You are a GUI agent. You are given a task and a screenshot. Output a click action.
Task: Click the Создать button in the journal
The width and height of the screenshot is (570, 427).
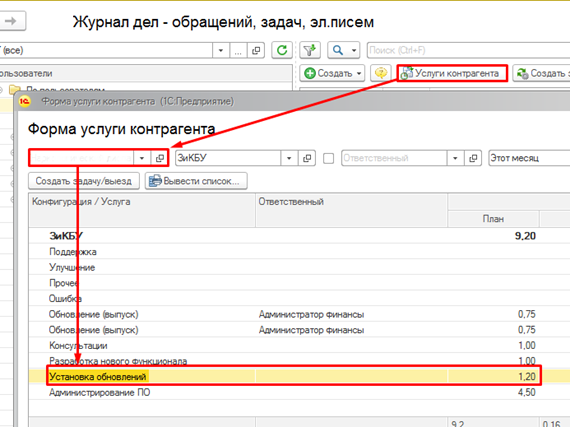[x=332, y=73]
